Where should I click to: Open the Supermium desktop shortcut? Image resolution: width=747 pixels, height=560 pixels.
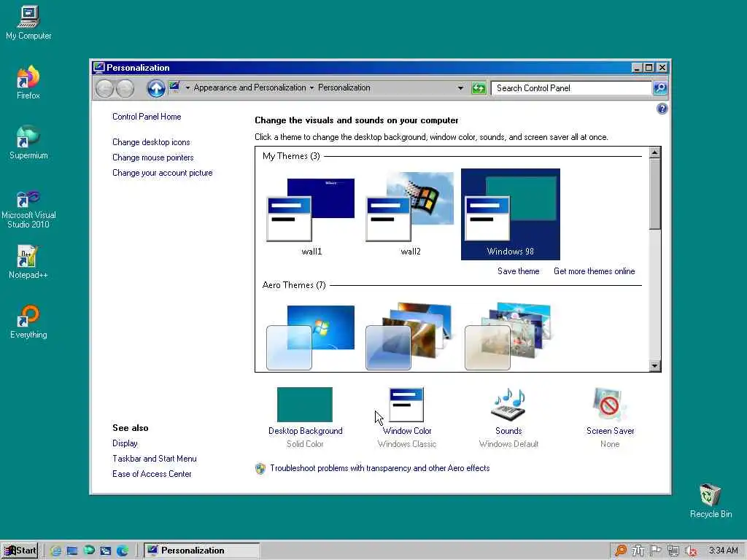tap(28, 142)
